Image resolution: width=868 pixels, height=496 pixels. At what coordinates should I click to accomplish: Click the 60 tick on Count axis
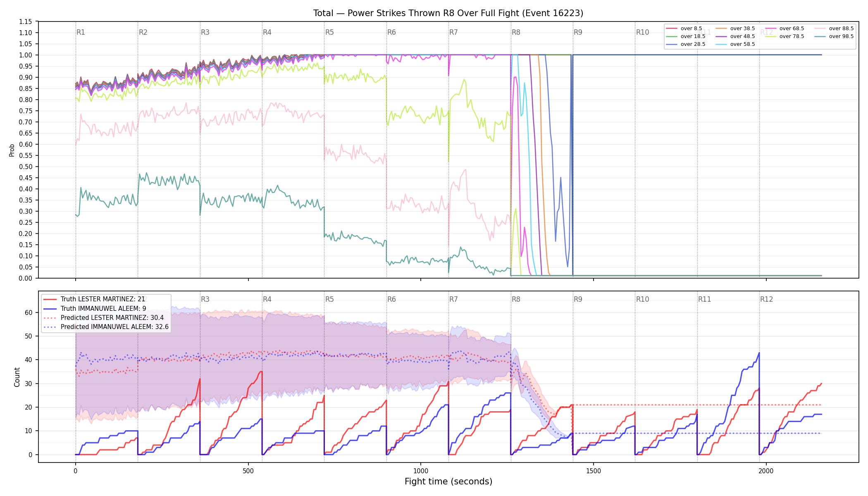[x=29, y=312]
